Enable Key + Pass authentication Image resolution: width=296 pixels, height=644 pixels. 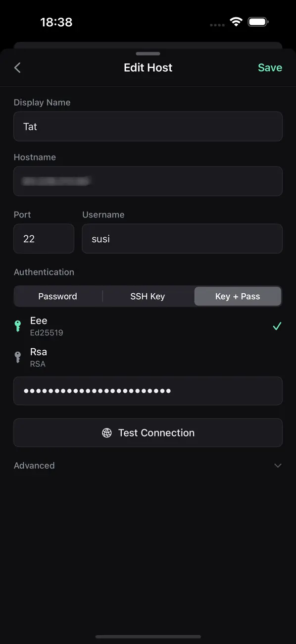(x=238, y=296)
